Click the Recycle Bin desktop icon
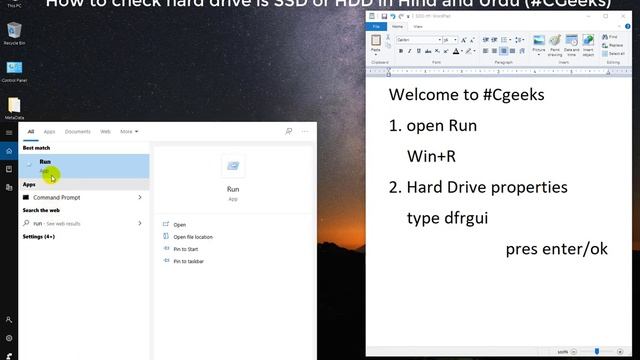The height and width of the screenshot is (360, 640). [x=14, y=33]
